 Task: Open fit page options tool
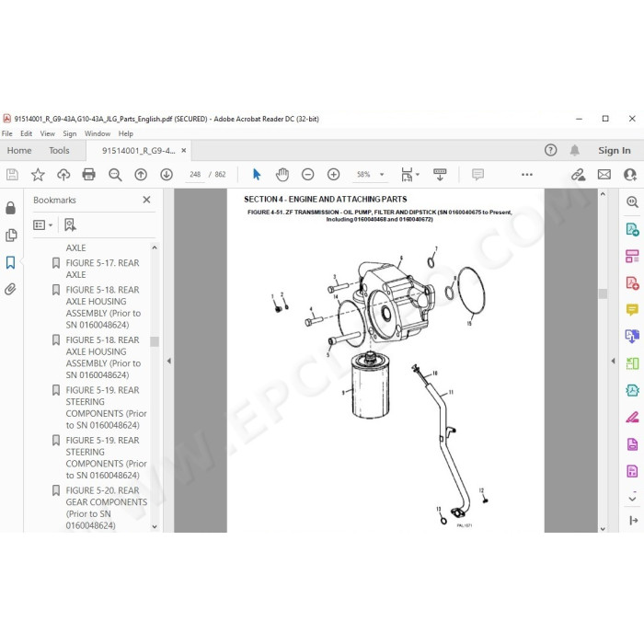coord(410,175)
